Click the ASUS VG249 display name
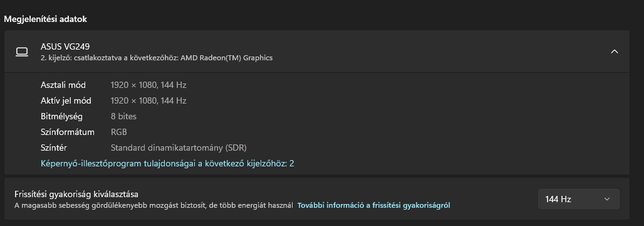 pyautogui.click(x=65, y=46)
